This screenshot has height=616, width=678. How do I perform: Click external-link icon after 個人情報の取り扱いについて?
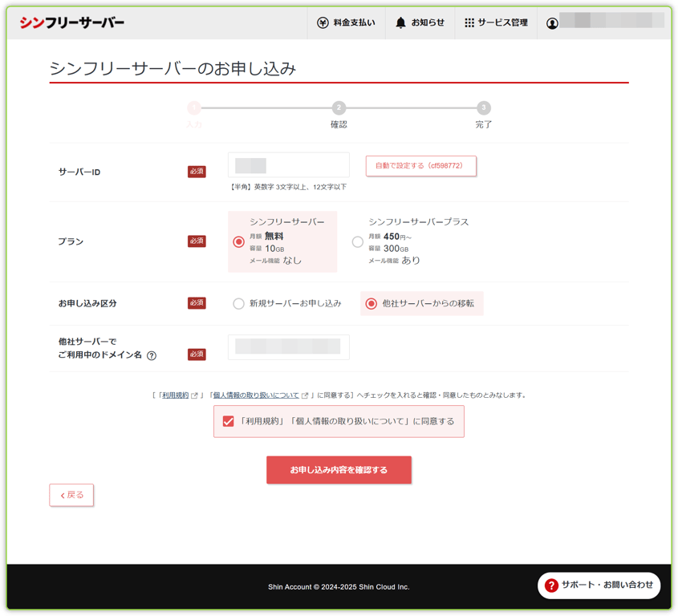coord(305,395)
